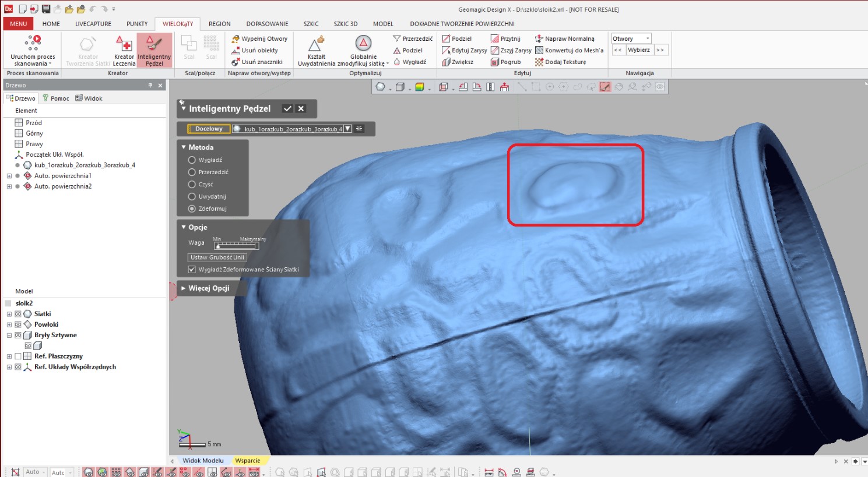Select the Wygładź radio button
This screenshot has width=868, height=477.
(x=192, y=160)
